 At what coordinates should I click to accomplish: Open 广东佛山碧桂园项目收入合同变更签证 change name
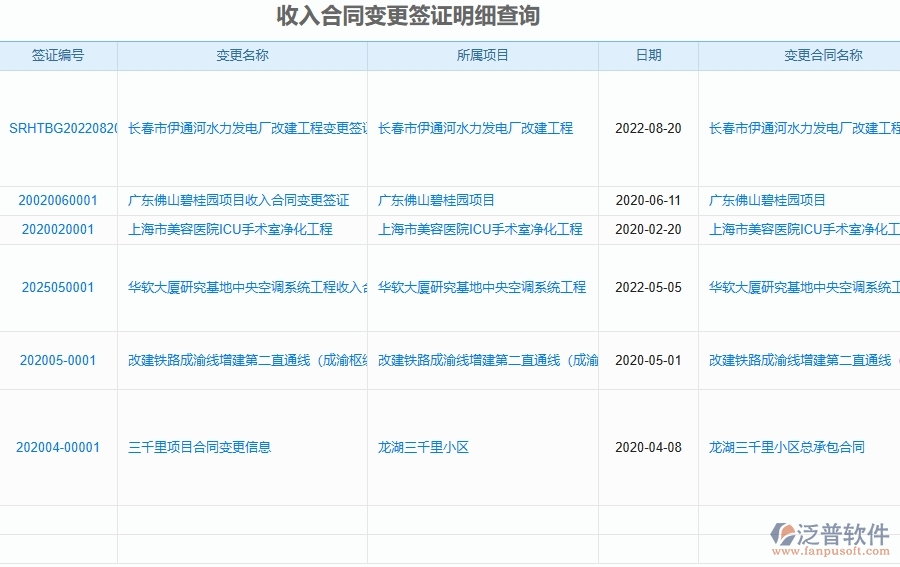point(238,200)
